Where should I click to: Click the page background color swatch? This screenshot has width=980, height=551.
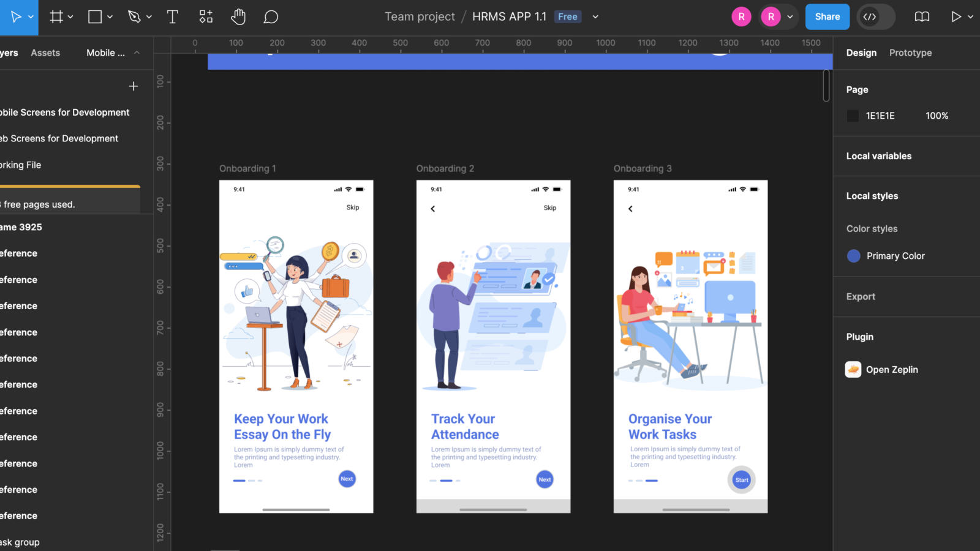coord(853,116)
